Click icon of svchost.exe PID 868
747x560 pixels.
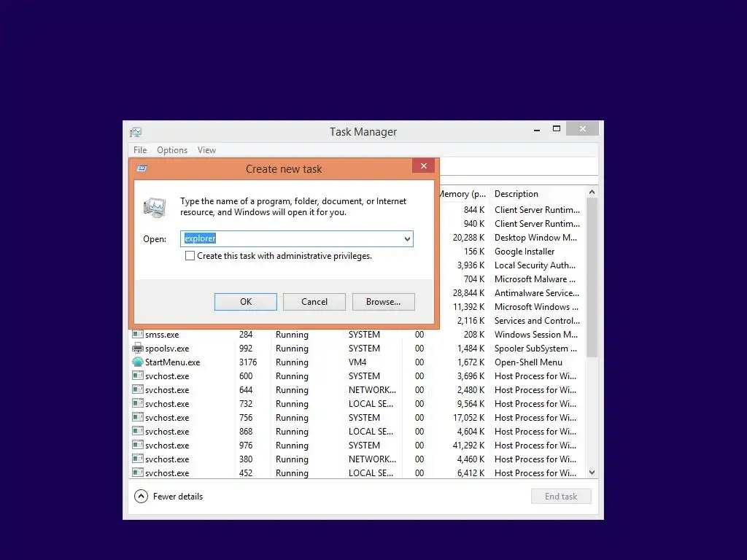coord(138,431)
